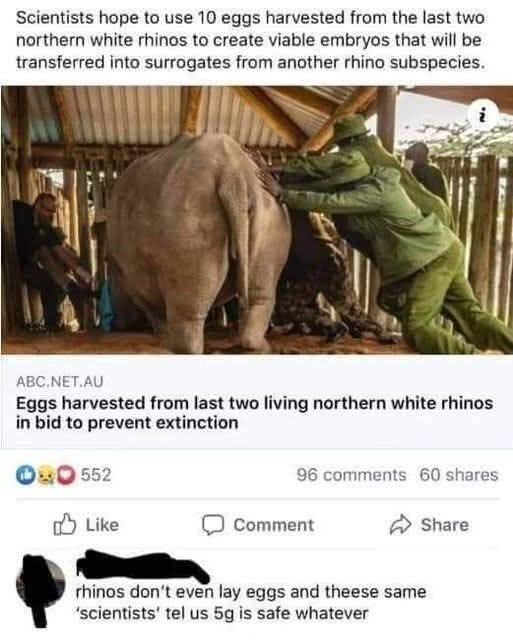Screen dimensions: 513x640
Task: Open the ABC.NET.AU source link
Action: coord(60,382)
